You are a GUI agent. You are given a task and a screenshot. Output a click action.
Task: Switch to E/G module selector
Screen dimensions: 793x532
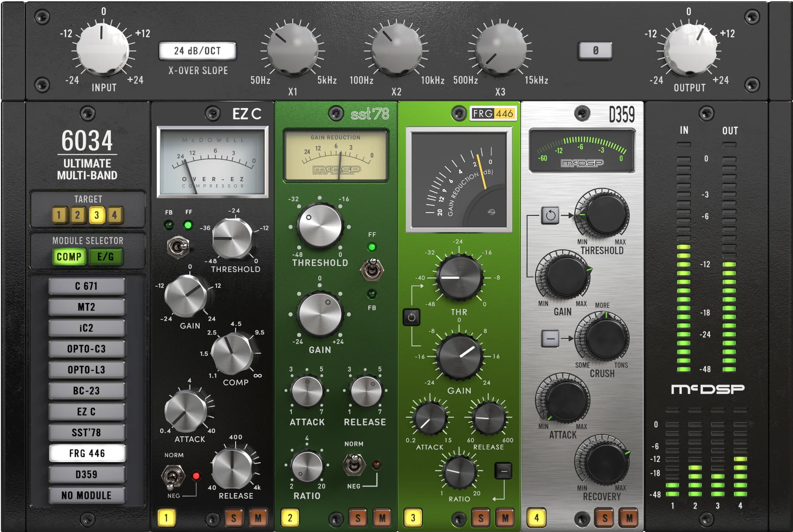(106, 257)
